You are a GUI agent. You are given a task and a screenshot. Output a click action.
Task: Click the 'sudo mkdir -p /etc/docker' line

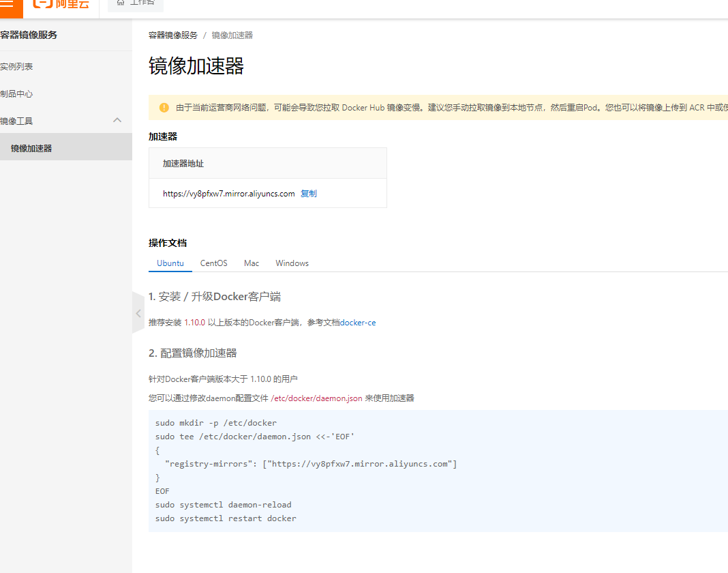click(216, 423)
